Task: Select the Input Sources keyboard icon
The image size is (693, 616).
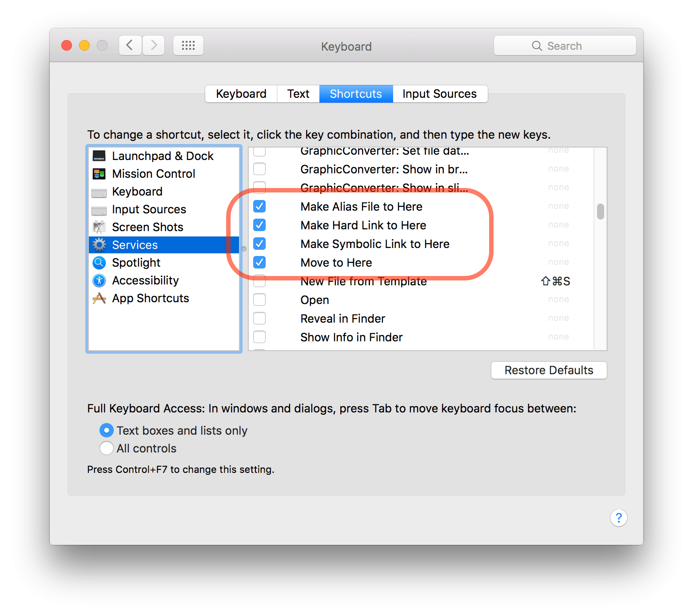Action: click(x=99, y=209)
